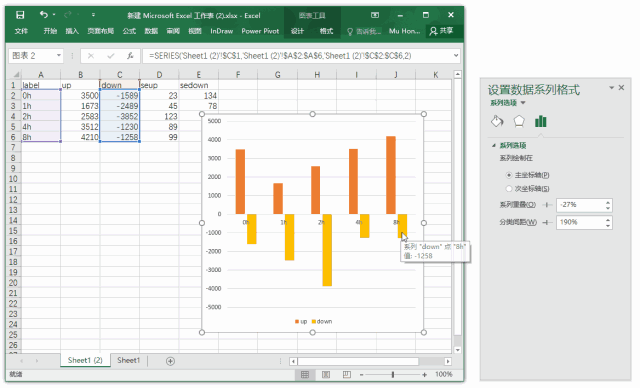Switch to the 审阅 ribbon tab
This screenshot has height=388, width=640.
(x=173, y=31)
